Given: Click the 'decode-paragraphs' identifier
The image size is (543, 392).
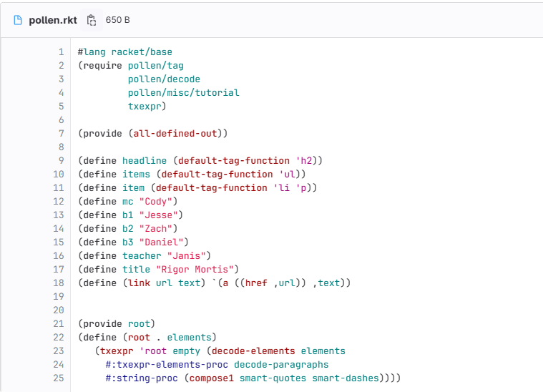Looking at the screenshot, I should [x=282, y=364].
